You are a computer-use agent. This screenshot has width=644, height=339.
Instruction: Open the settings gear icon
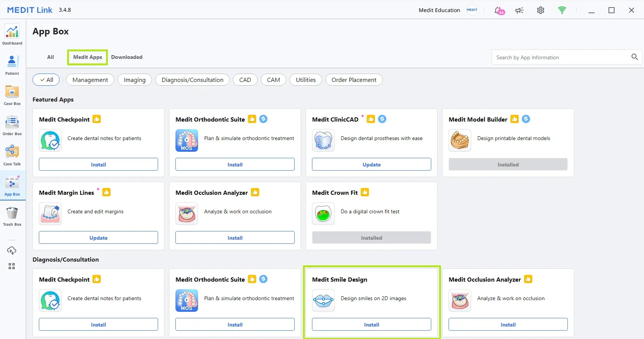tap(541, 10)
